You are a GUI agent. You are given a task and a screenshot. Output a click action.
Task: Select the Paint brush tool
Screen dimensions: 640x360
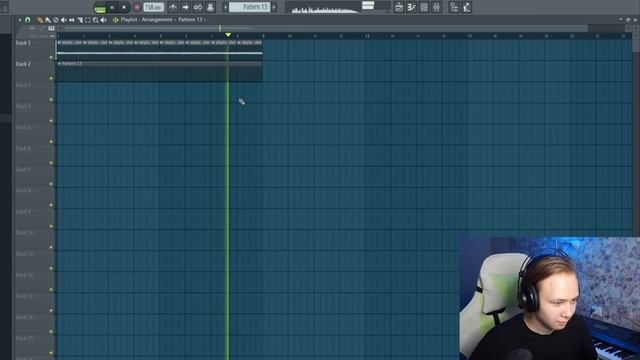click(x=48, y=20)
